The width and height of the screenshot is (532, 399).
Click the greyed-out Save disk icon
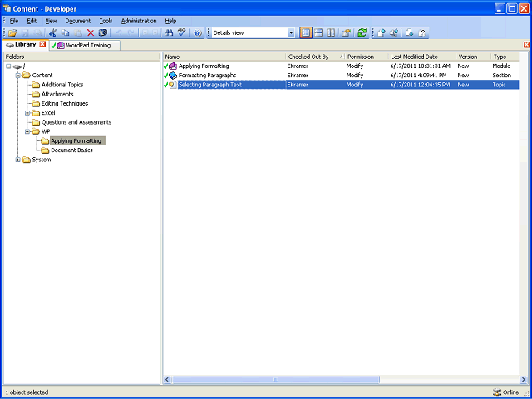(x=26, y=33)
